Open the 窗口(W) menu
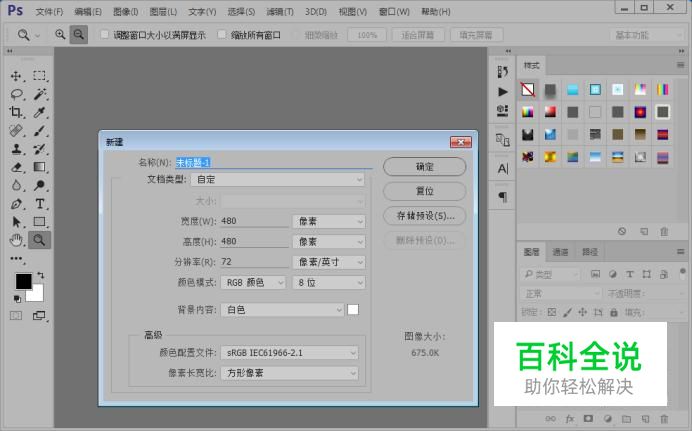The width and height of the screenshot is (692, 431). tap(394, 12)
